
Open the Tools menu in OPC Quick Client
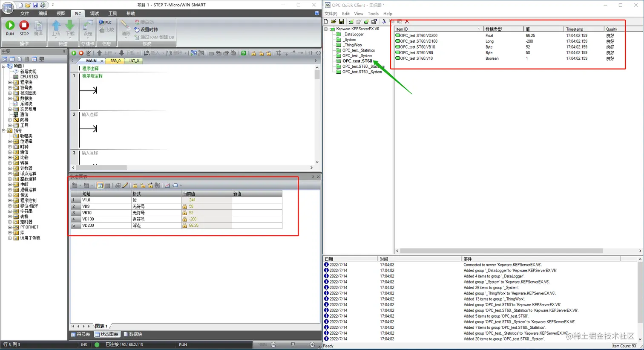[373, 14]
